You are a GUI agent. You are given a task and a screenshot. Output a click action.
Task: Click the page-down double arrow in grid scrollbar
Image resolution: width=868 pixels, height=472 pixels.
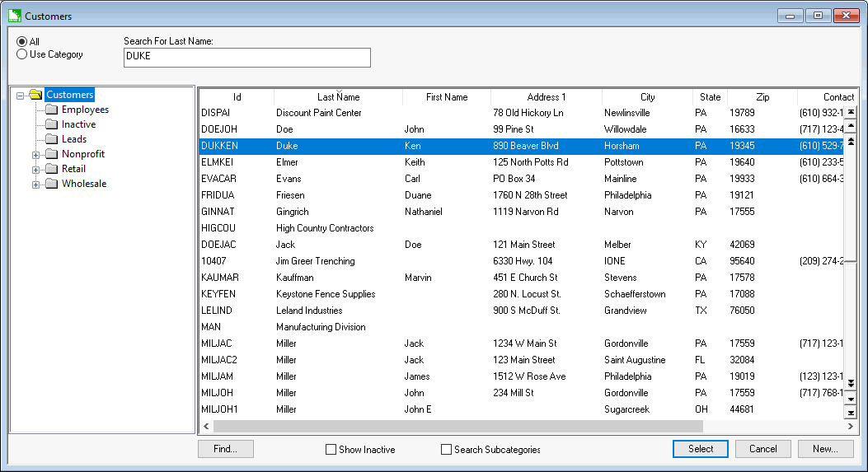[x=851, y=384]
